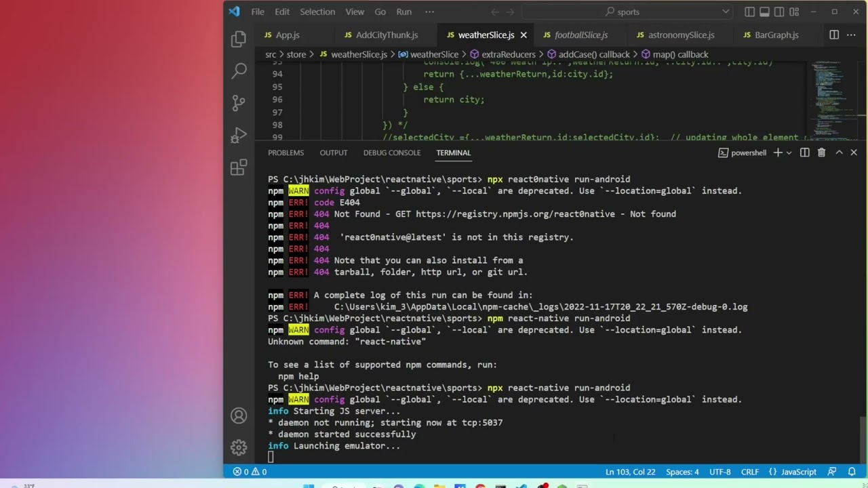Close the weatherSlice.js tab

point(524,35)
